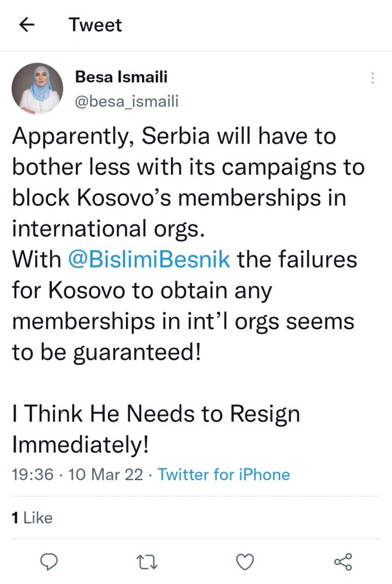
Task: Click the 10 Mar 22 date
Action: click(x=106, y=474)
